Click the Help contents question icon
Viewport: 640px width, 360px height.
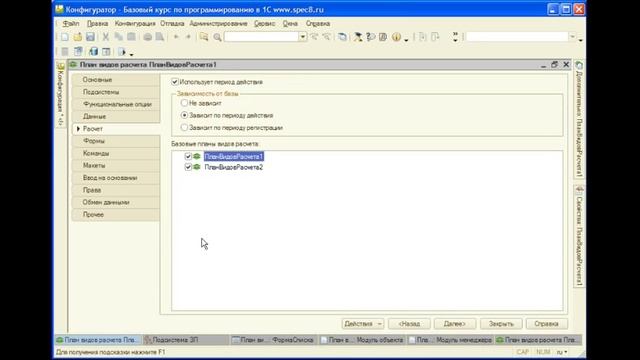pos(371,37)
